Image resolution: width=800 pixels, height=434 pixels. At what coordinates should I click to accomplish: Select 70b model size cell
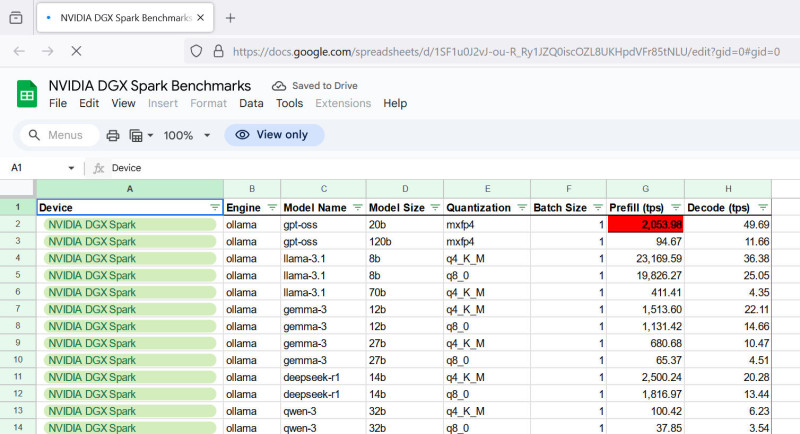point(405,292)
